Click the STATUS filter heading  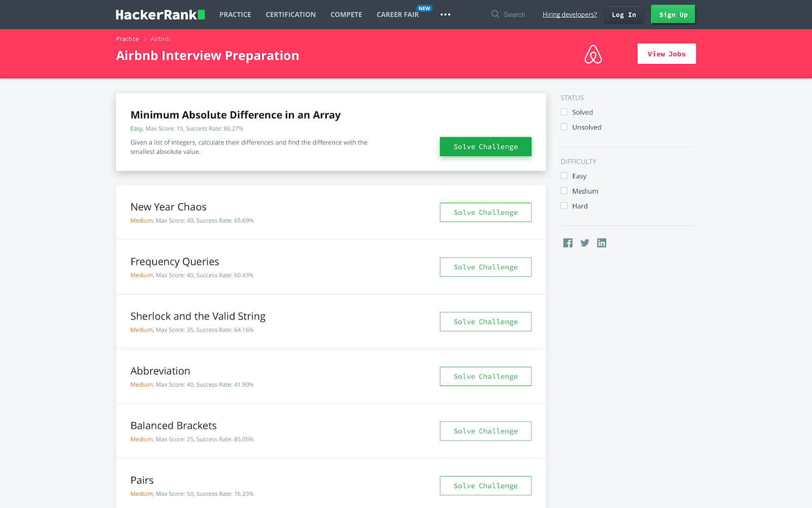[x=572, y=98]
